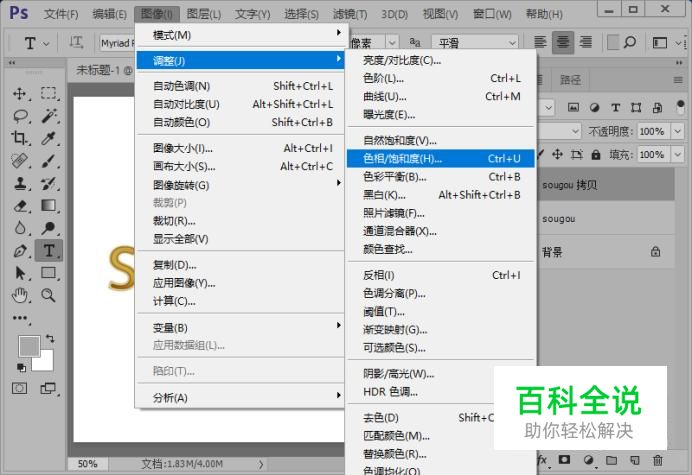
Task: Choose 图像大小(I)... menu item
Action: point(242,148)
